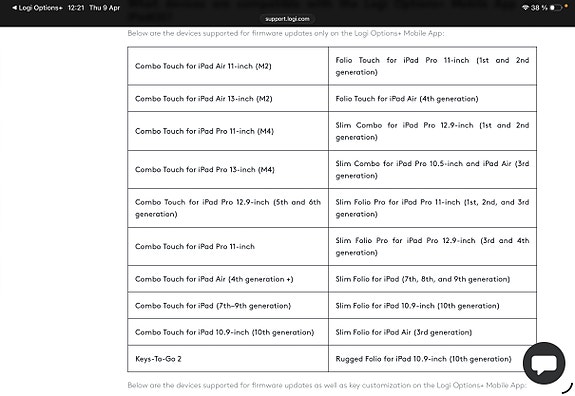Tap the 38 % battery percentage text
This screenshot has height=396, width=575.
click(x=539, y=8)
